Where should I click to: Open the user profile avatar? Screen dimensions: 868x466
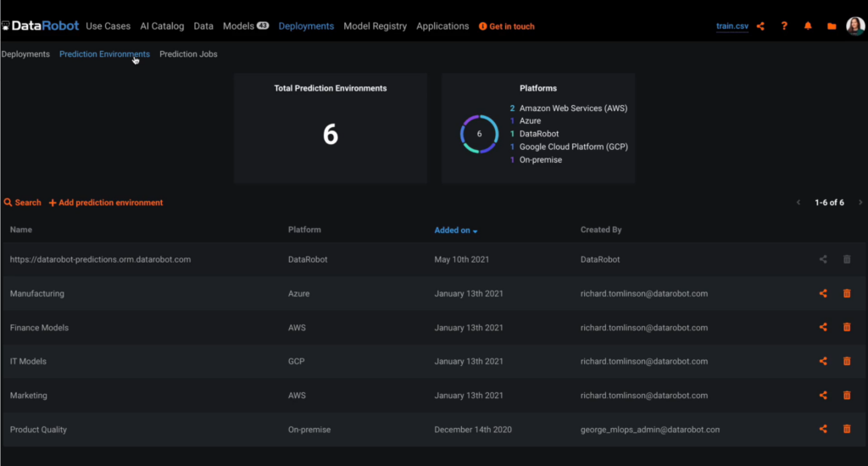pos(854,26)
